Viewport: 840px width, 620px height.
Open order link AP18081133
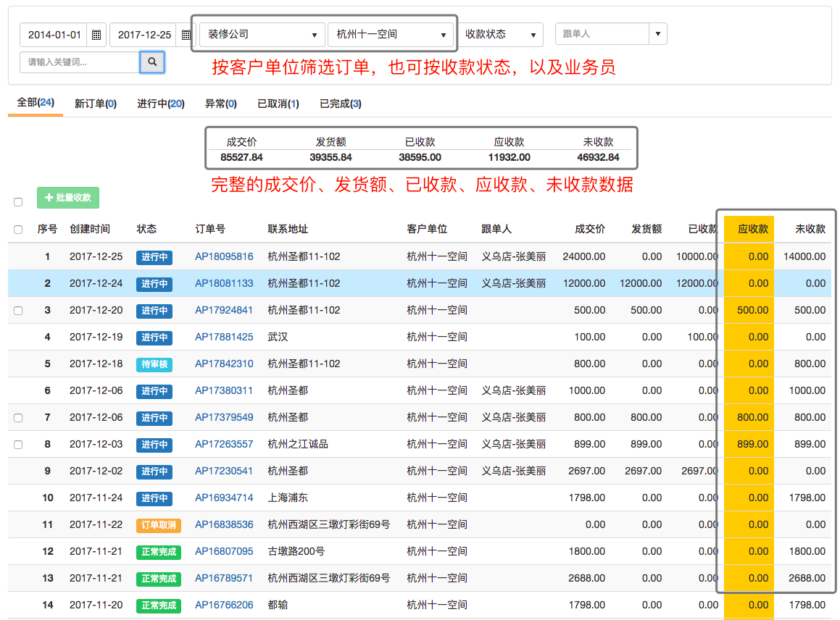point(224,283)
